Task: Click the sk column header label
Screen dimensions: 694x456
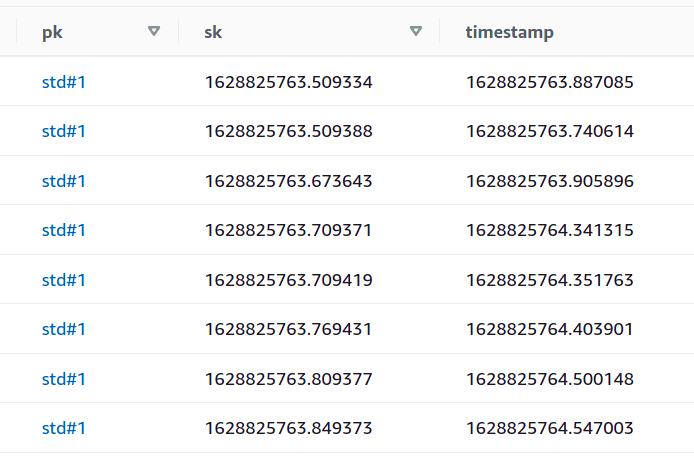Action: pyautogui.click(x=213, y=32)
